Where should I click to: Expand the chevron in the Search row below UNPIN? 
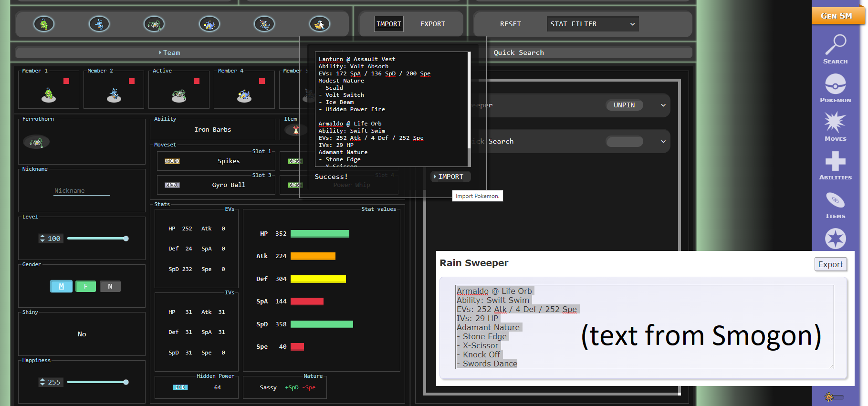pos(663,141)
